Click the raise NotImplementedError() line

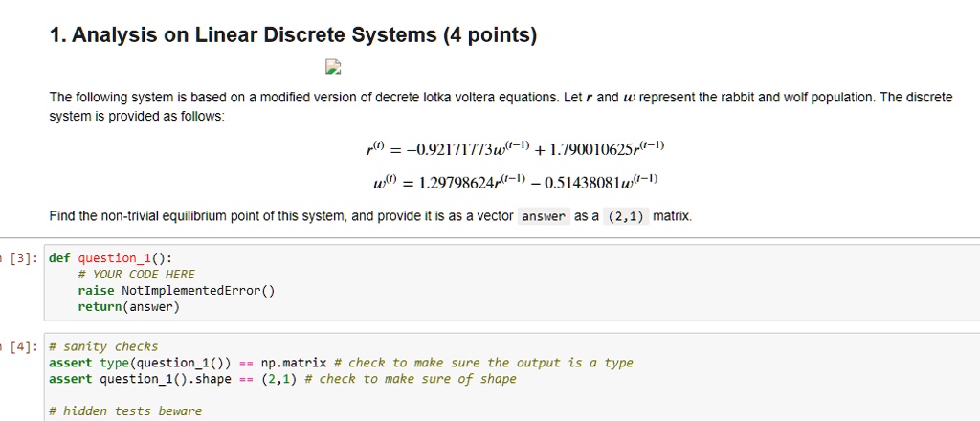tap(176, 291)
